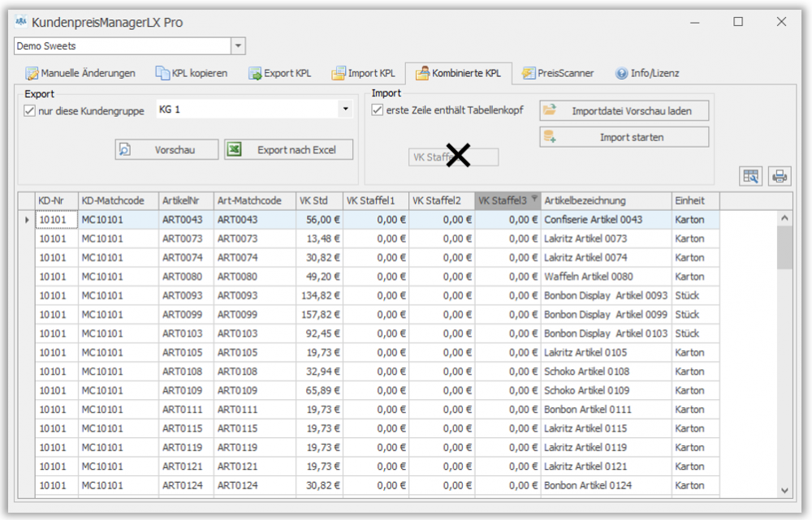Click scrollbar down arrow of the table
The width and height of the screenshot is (812, 520).
click(784, 490)
